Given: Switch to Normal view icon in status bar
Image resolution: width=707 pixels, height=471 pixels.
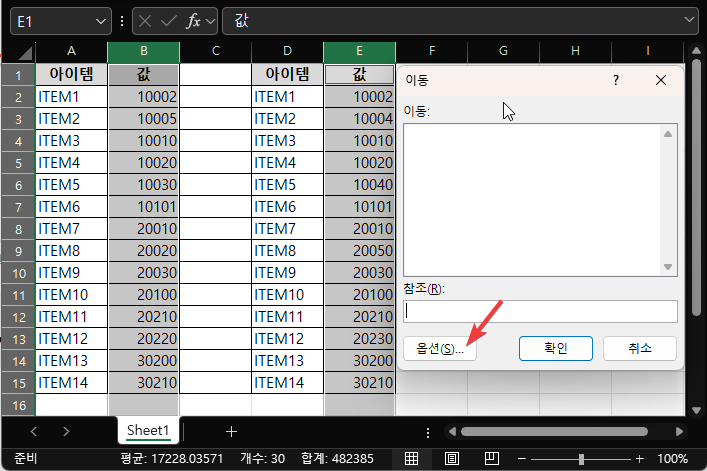Looking at the screenshot, I should 411,458.
